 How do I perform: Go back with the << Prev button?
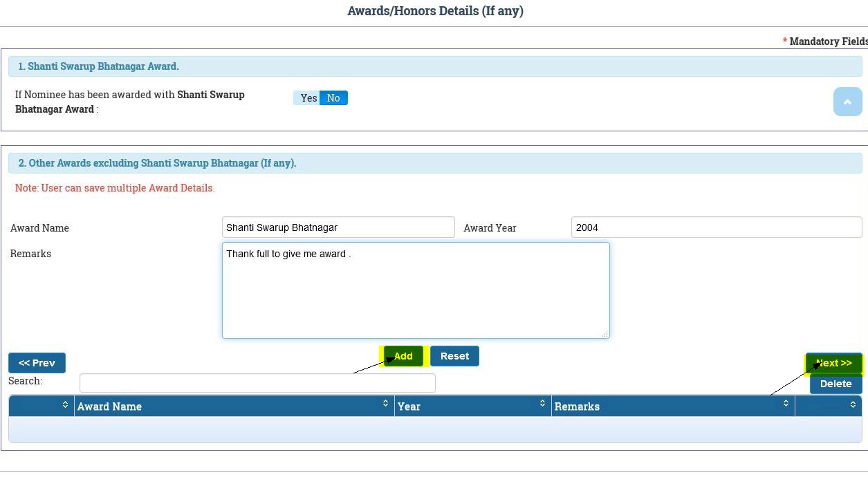point(37,363)
